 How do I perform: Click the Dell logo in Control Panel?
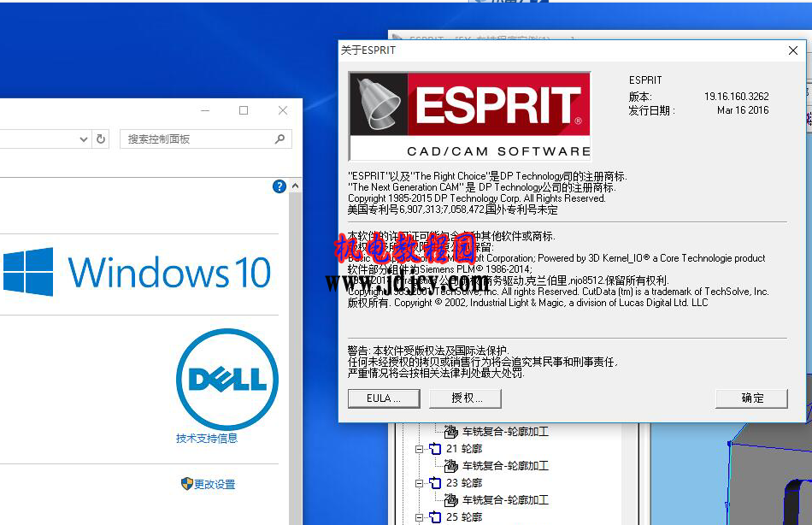[227, 380]
